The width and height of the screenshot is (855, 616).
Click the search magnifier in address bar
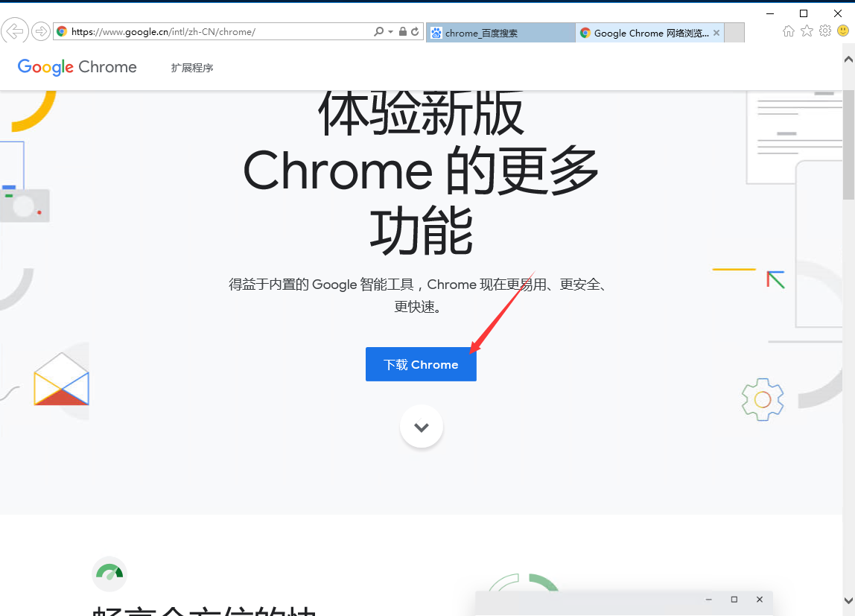click(378, 31)
